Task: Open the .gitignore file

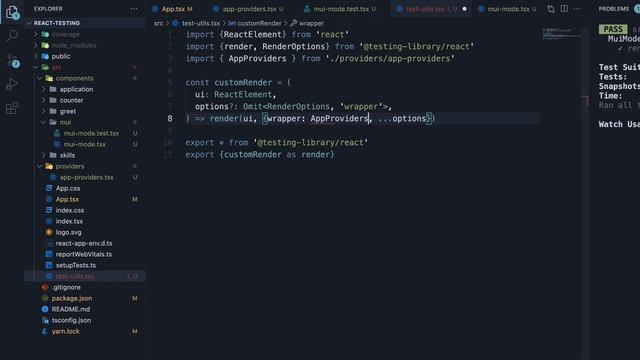Action: 66,288
